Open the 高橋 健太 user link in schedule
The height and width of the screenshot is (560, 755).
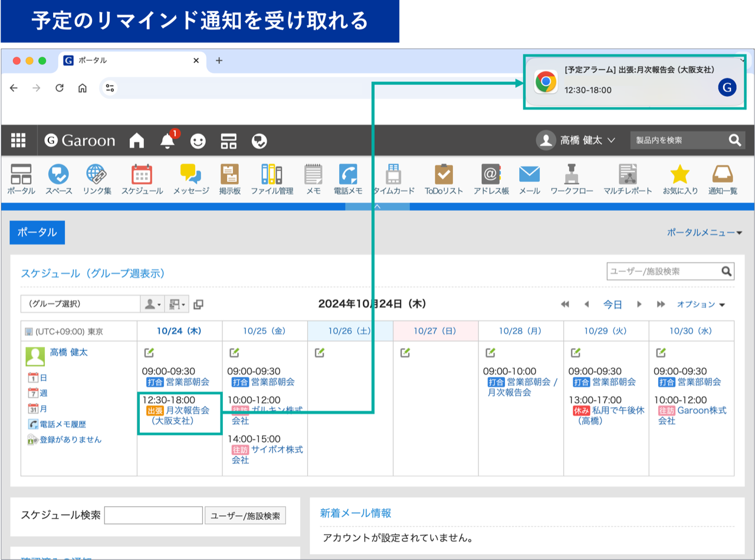[68, 352]
